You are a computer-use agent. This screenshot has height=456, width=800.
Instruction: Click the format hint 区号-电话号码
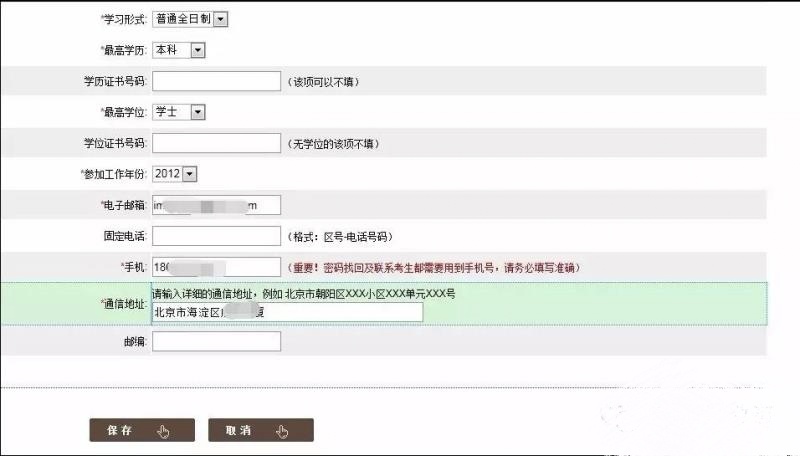(x=340, y=237)
